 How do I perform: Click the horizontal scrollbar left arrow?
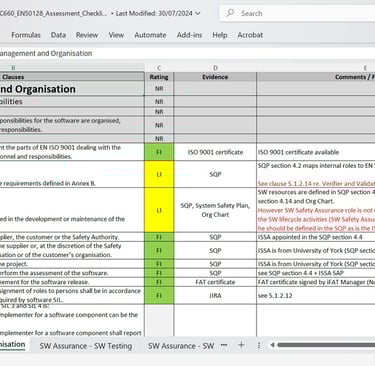point(272,345)
